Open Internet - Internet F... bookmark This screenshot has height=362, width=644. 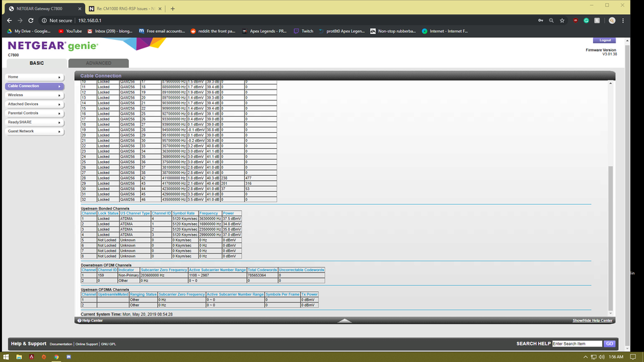pos(445,31)
